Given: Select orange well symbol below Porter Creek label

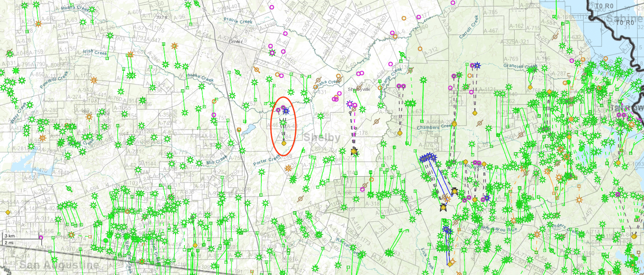Looking at the screenshot, I should click(288, 168).
